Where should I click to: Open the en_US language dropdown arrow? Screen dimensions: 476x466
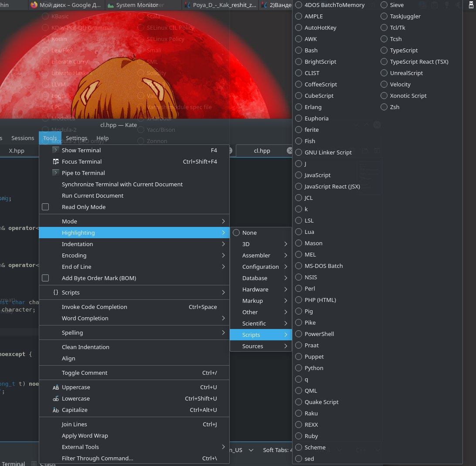tap(251, 450)
